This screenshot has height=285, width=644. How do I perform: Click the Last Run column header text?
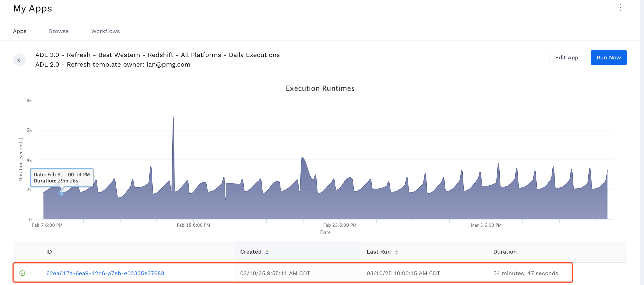(x=378, y=252)
